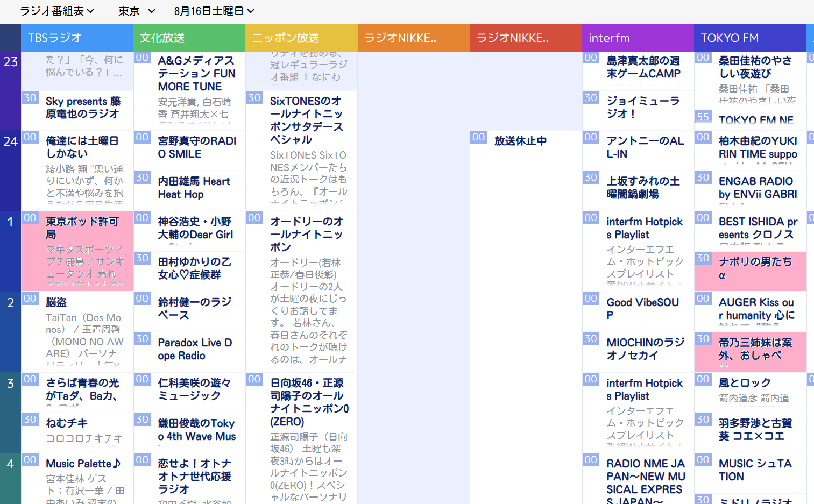
Task: Open 風とロック program
Action: point(750,393)
